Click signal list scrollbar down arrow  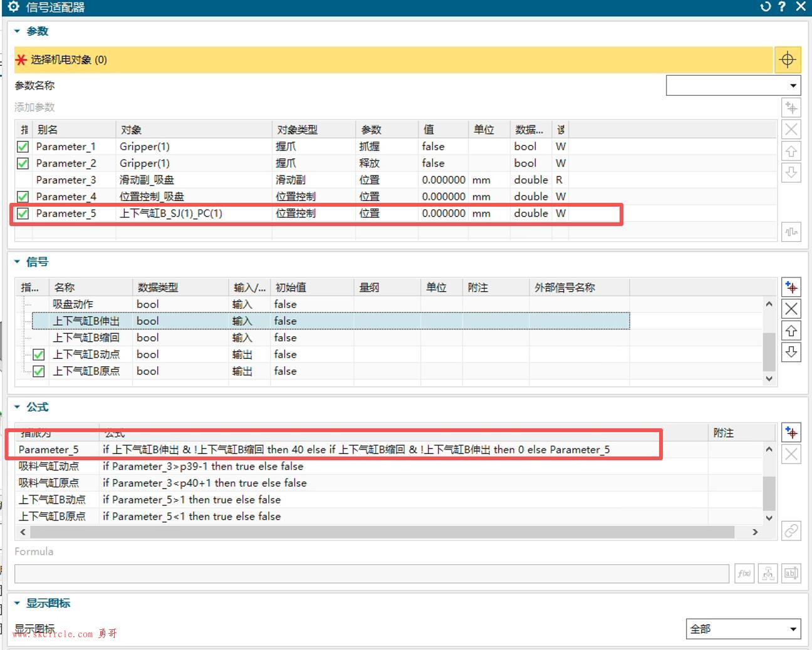pyautogui.click(x=769, y=379)
